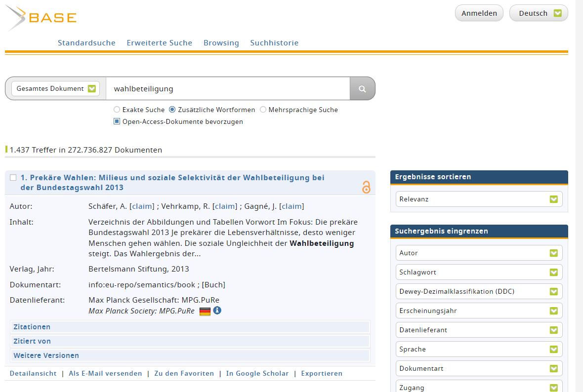Click claim link after Gagné, J.
583x392 pixels.
(x=292, y=206)
